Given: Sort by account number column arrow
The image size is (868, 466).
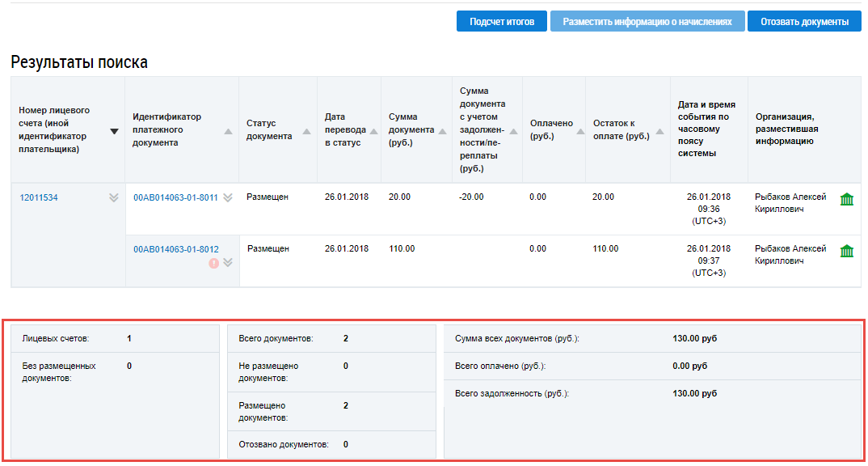Looking at the screenshot, I should click(114, 131).
